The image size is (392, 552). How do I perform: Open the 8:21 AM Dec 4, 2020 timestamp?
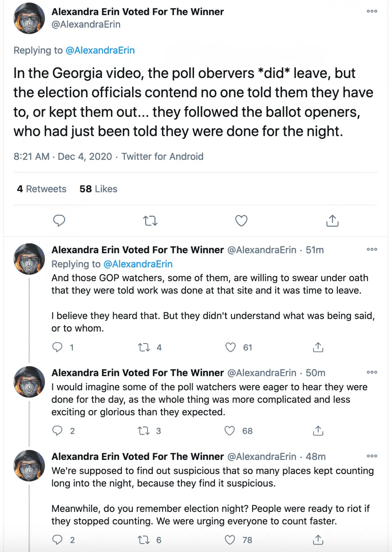click(63, 157)
